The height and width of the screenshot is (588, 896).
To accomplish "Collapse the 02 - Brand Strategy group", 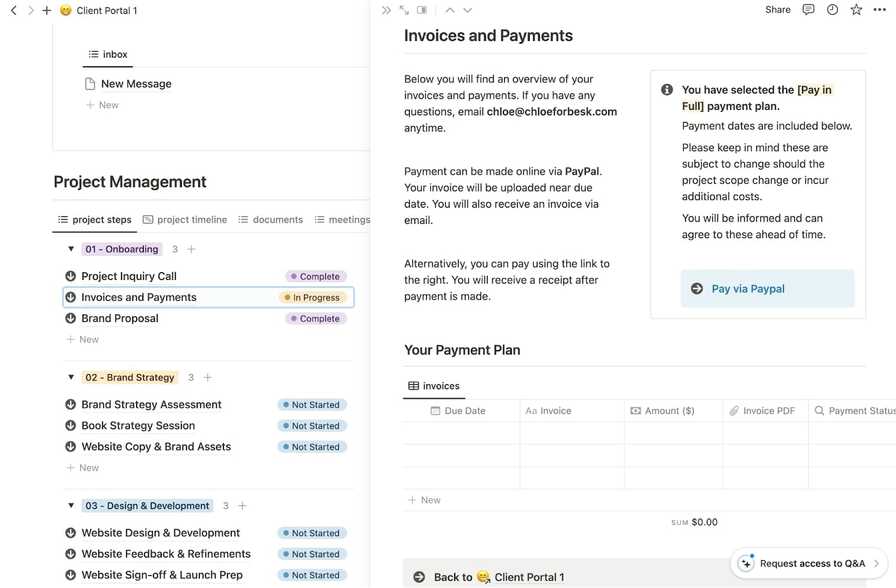I will [71, 377].
